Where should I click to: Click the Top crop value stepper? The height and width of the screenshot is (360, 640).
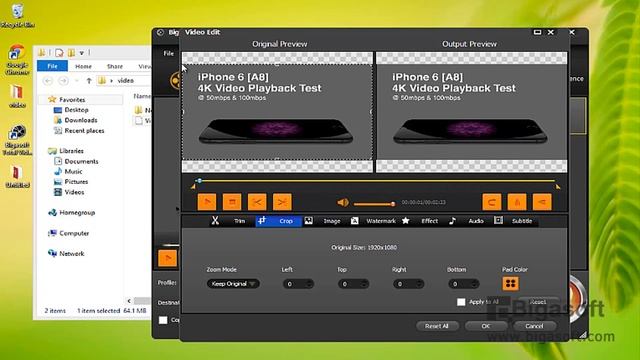[x=364, y=284]
